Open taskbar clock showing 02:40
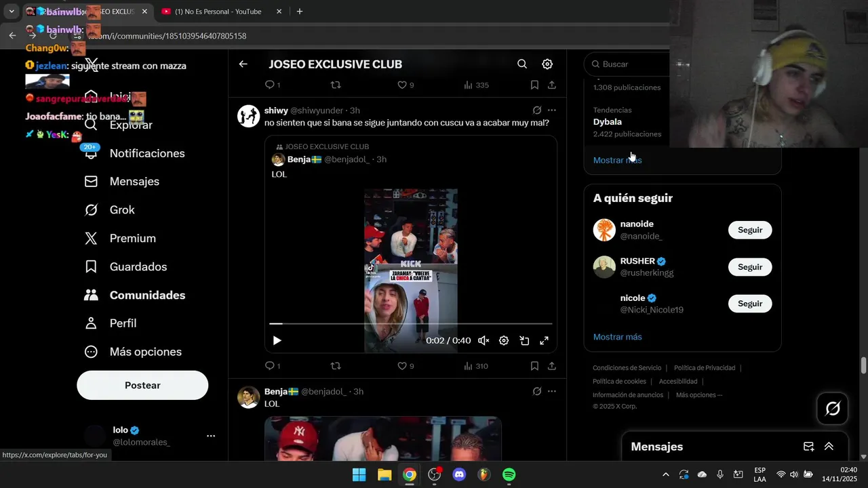 coord(839,474)
